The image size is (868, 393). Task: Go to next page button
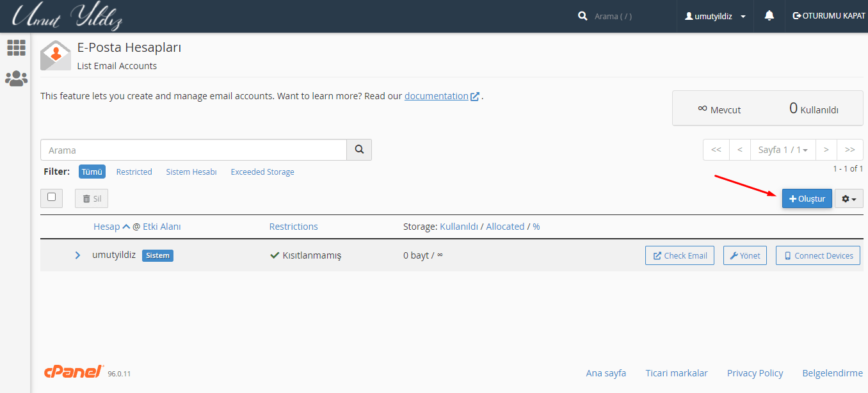click(826, 150)
